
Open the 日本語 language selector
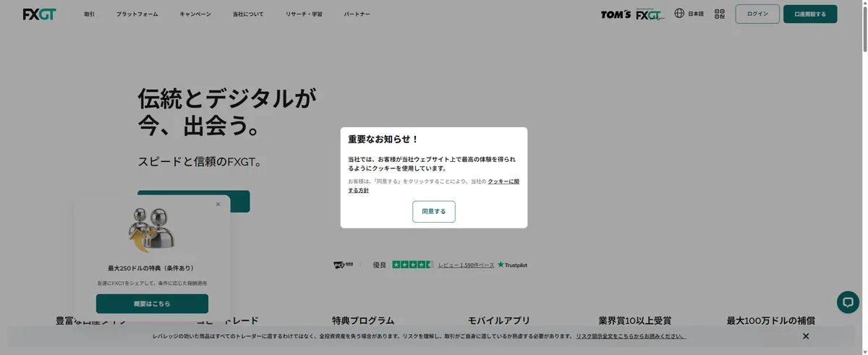pos(696,14)
